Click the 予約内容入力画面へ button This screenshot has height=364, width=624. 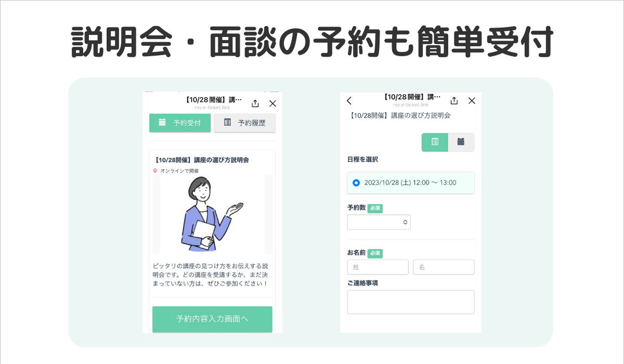coord(212,319)
